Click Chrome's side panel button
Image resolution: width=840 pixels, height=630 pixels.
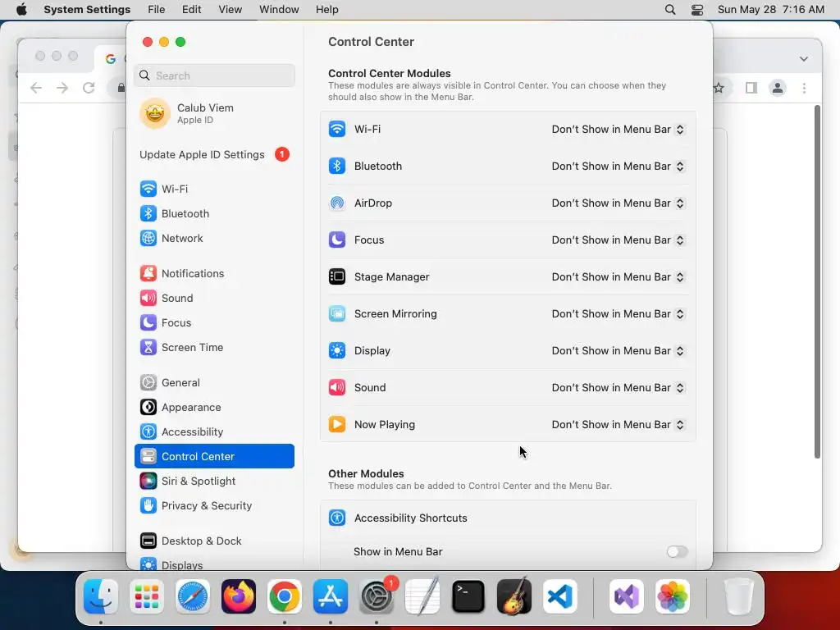751,88
